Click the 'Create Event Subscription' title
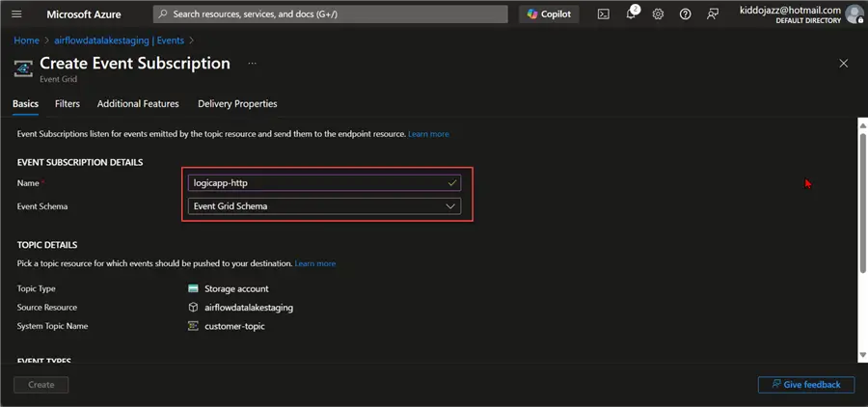The width and height of the screenshot is (868, 407). click(135, 63)
